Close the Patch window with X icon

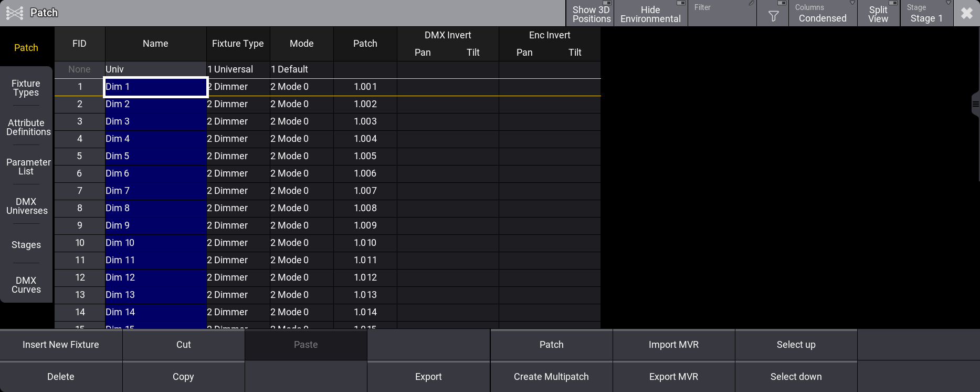point(966,13)
